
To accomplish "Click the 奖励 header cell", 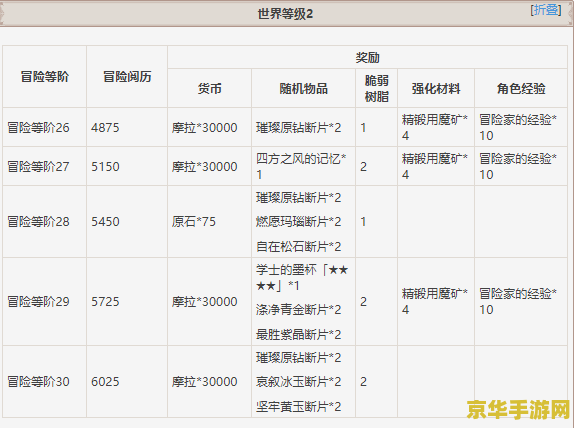I will pos(367,58).
